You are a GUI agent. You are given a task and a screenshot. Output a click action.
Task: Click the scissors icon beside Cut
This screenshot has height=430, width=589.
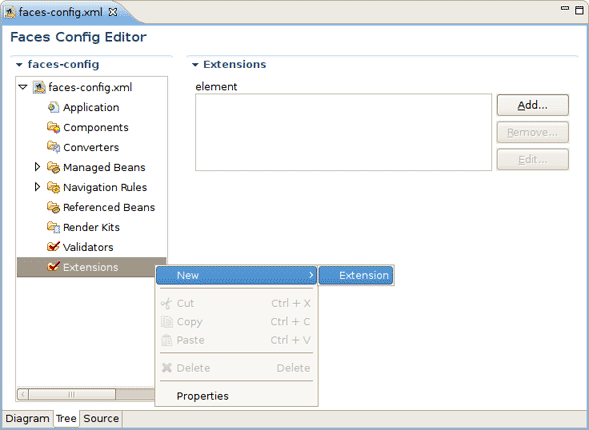(x=166, y=303)
